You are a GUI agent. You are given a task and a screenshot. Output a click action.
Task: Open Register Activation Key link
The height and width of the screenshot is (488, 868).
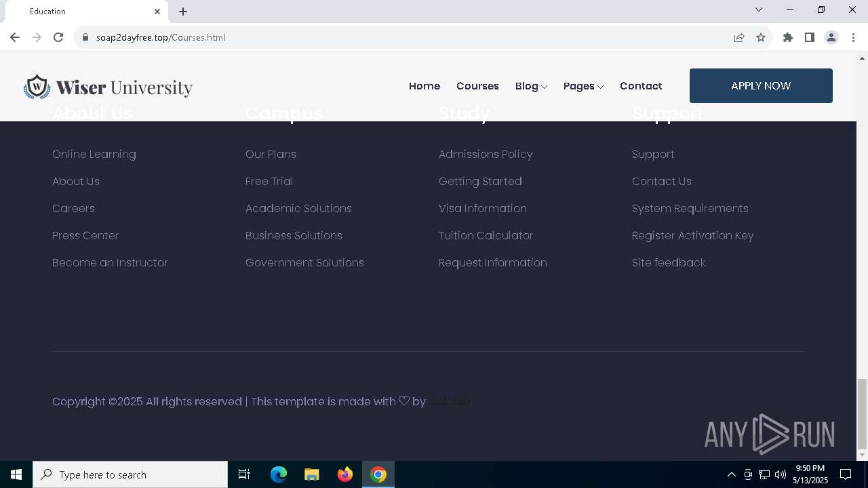(x=693, y=236)
